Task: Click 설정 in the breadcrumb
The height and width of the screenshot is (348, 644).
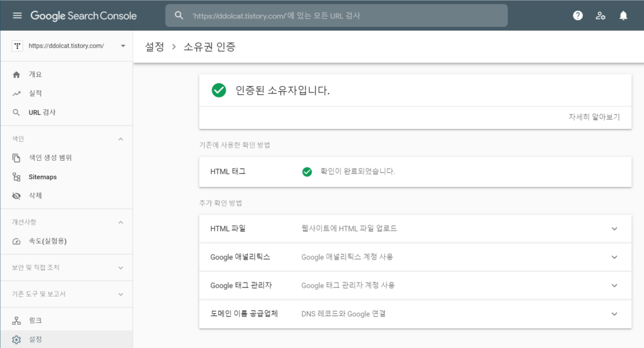Action: pos(154,47)
